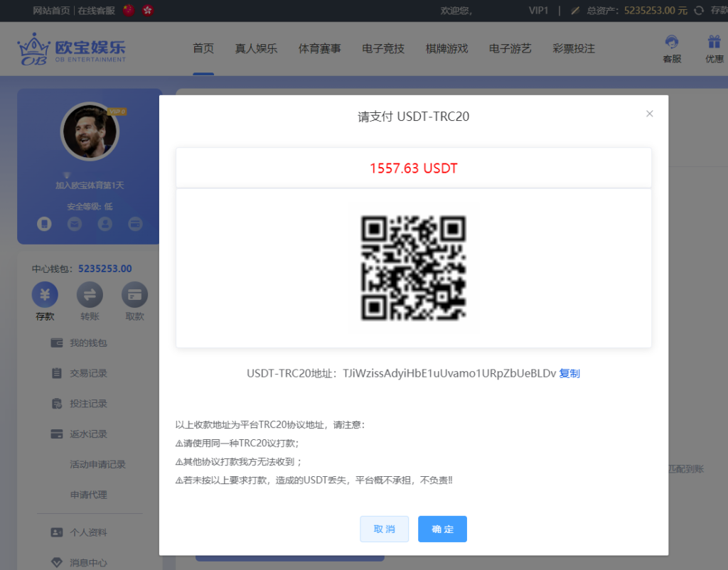Select the 存款 deposit icon in wallet panel
The image size is (728, 570).
(44, 294)
